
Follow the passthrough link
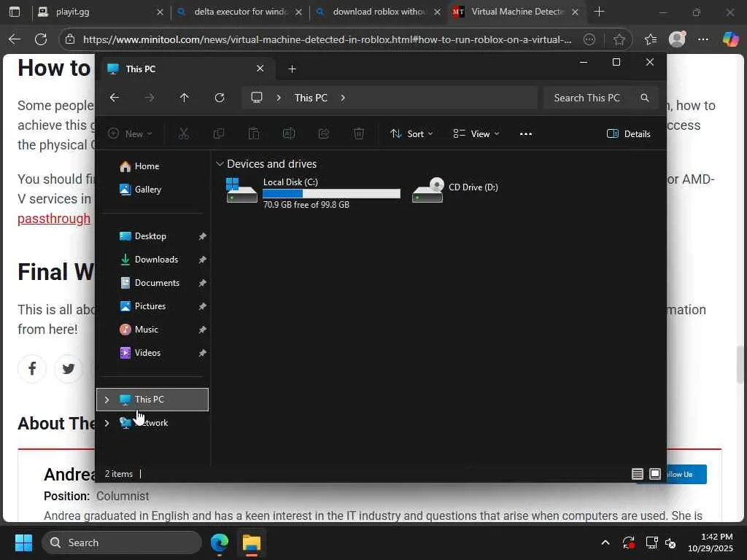(54, 219)
